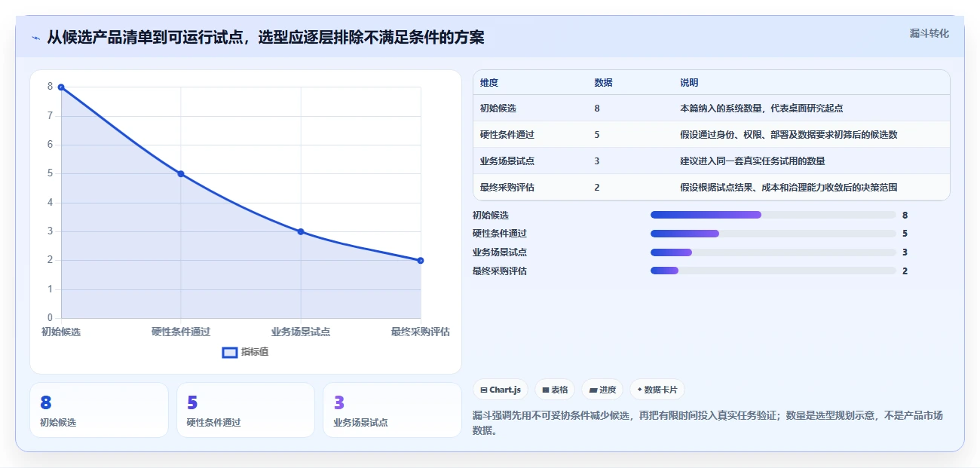Click the 业务场景试点 chart data point
The height and width of the screenshot is (468, 980).
tap(301, 231)
